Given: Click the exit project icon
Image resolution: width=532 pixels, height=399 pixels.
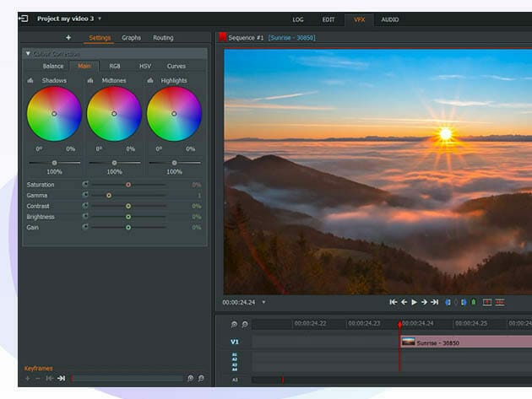Looking at the screenshot, I should coord(24,19).
